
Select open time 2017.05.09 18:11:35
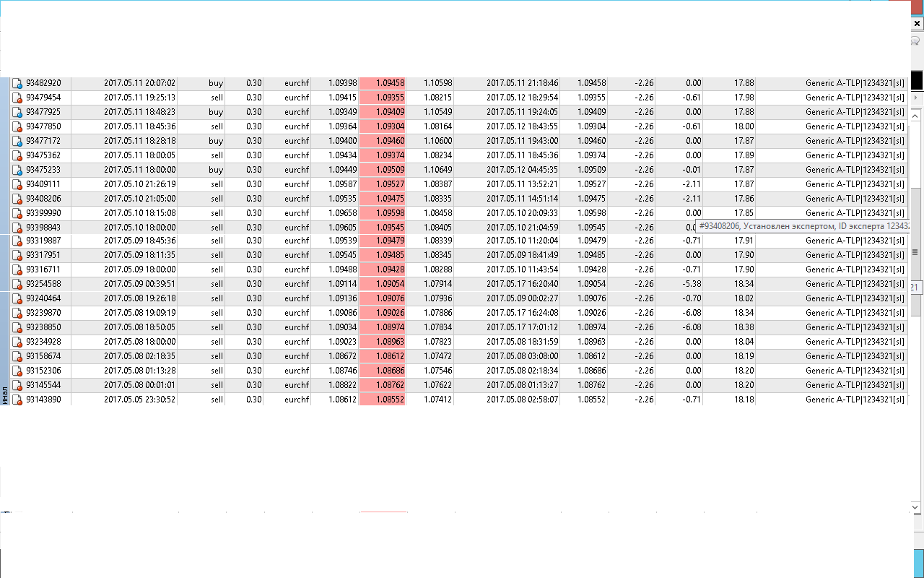139,255
